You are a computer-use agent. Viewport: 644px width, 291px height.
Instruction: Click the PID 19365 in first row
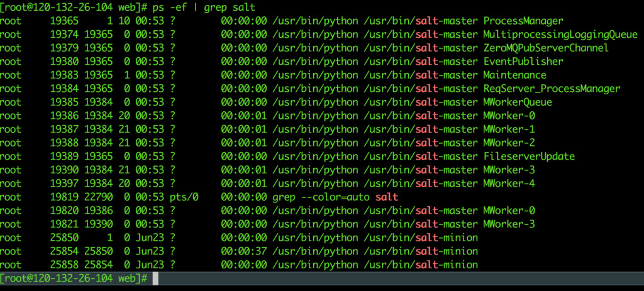(x=64, y=21)
